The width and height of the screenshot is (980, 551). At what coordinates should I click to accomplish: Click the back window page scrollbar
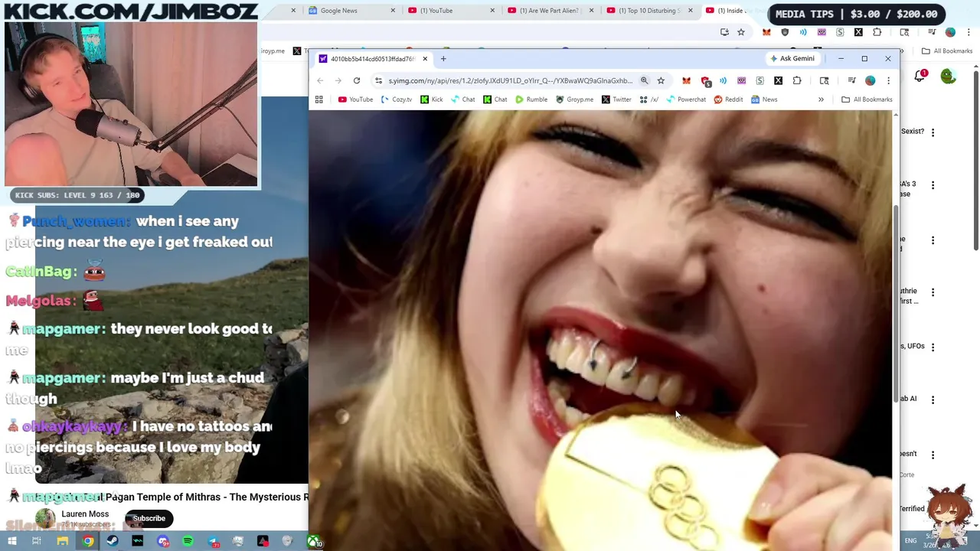tap(976, 161)
